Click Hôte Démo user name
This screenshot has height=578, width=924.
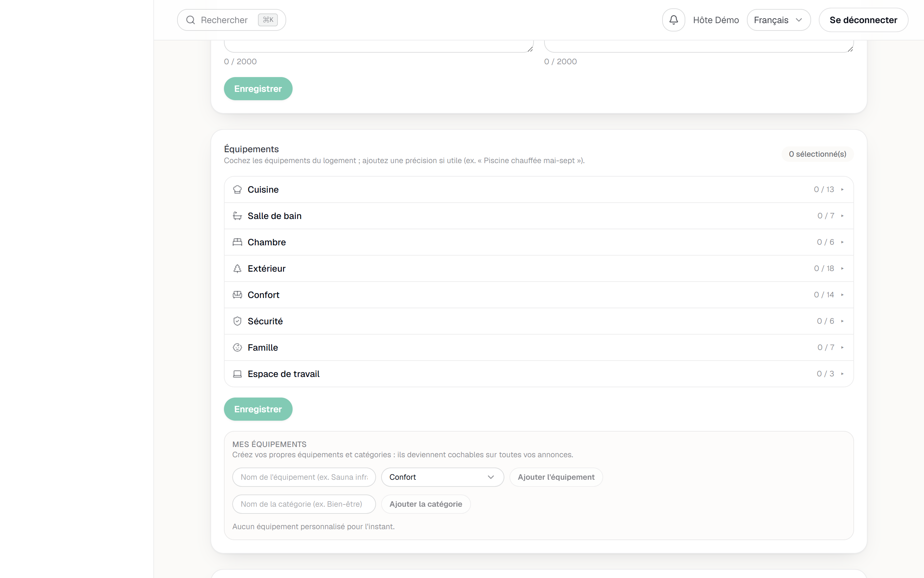click(716, 20)
